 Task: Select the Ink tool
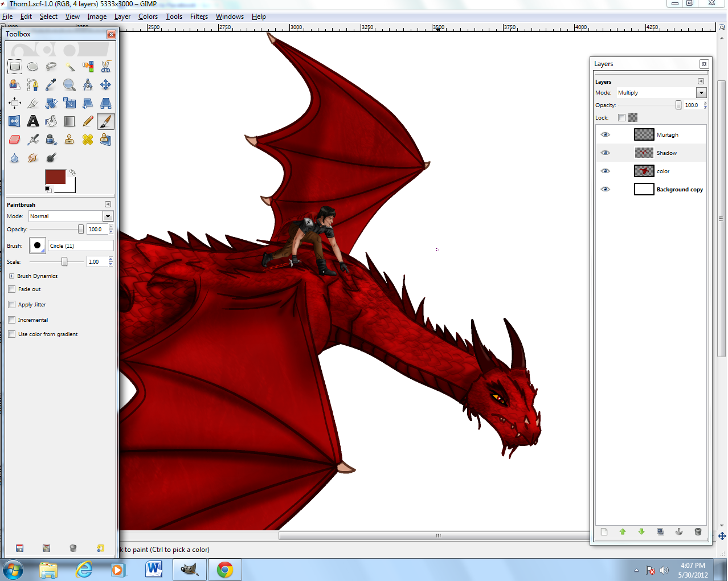point(51,140)
